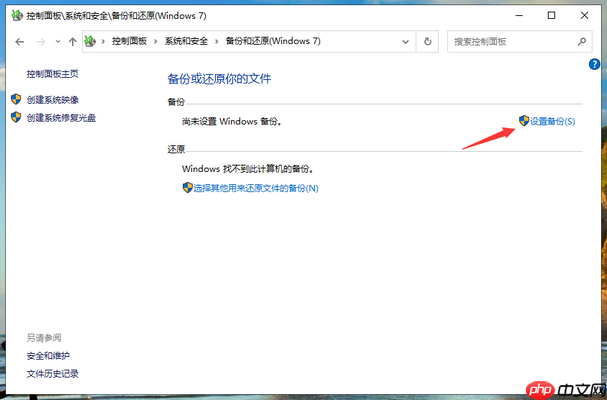607x400 pixels.
Task: Click 设置备份(S) link
Action: pyautogui.click(x=552, y=121)
